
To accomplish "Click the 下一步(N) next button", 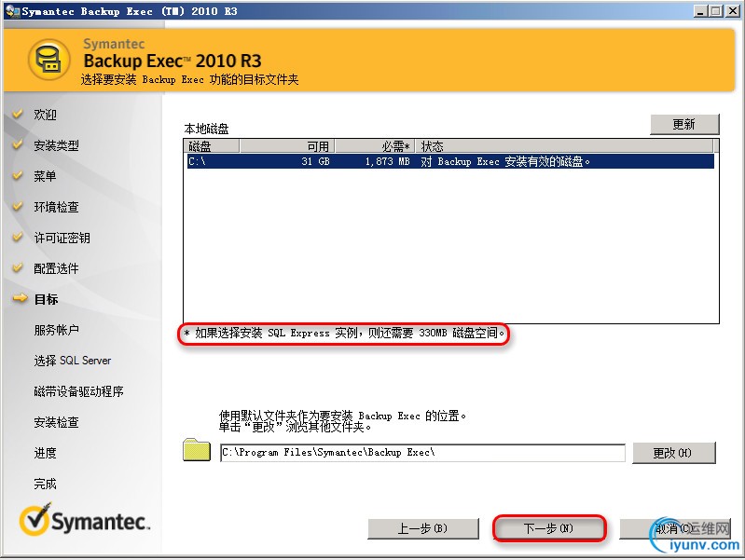I will [549, 528].
